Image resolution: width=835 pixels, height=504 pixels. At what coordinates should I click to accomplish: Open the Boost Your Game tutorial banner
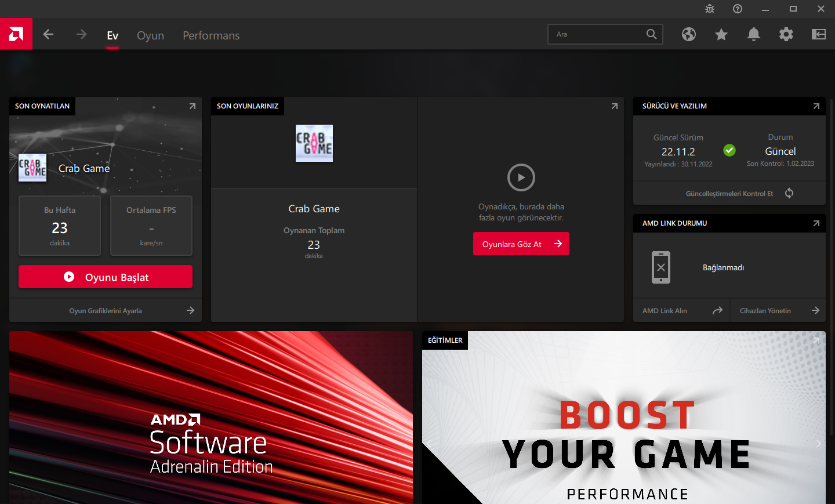624,418
